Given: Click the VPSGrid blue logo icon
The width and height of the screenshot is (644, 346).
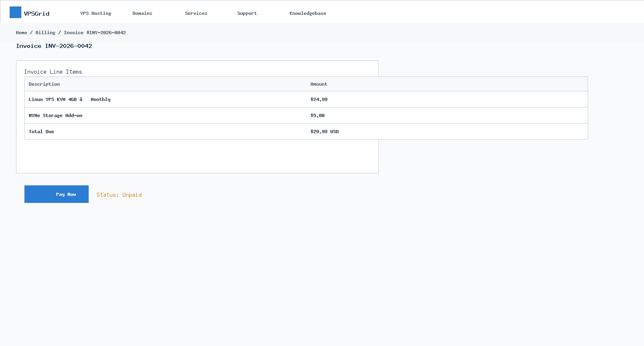Looking at the screenshot, I should tap(15, 12).
